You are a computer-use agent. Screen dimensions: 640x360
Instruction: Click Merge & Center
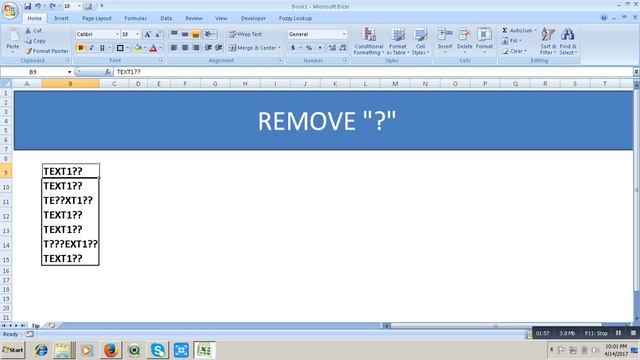coord(252,48)
